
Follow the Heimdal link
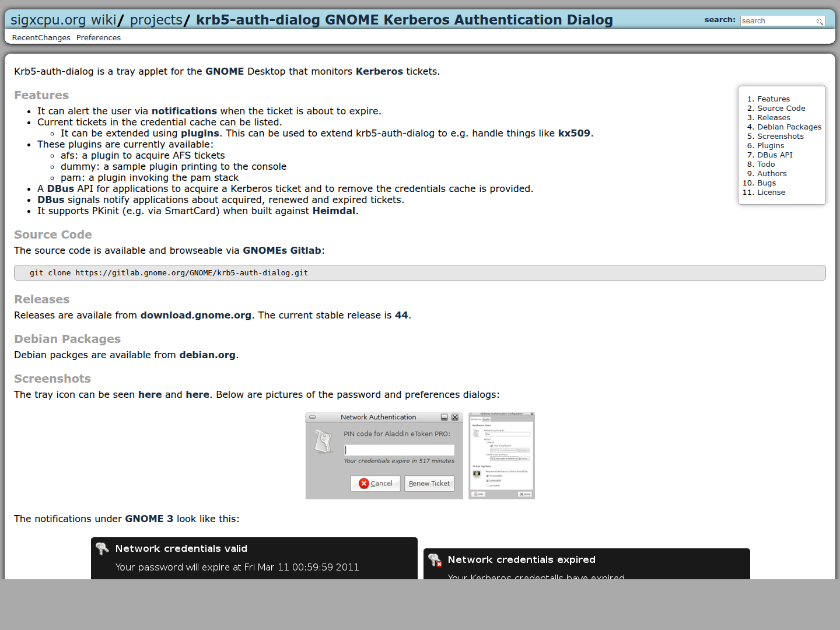click(x=334, y=211)
